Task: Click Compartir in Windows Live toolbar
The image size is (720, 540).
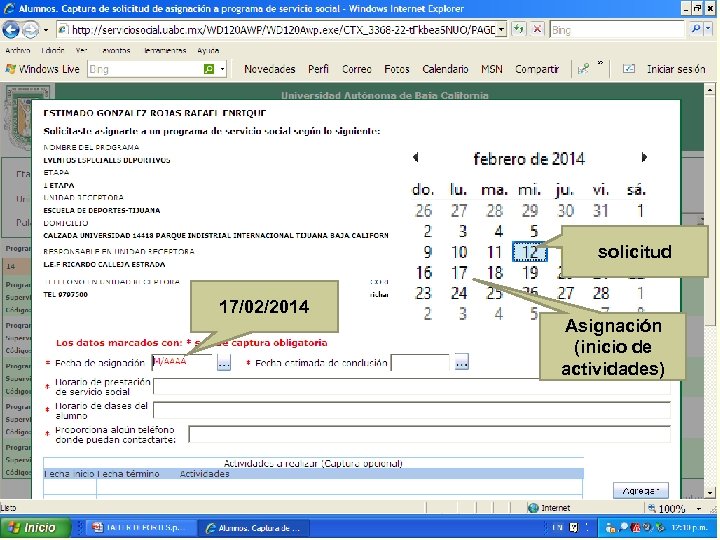Action: click(x=537, y=69)
